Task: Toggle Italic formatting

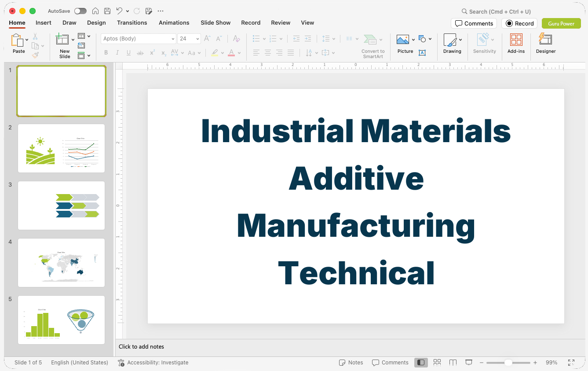Action: point(117,53)
